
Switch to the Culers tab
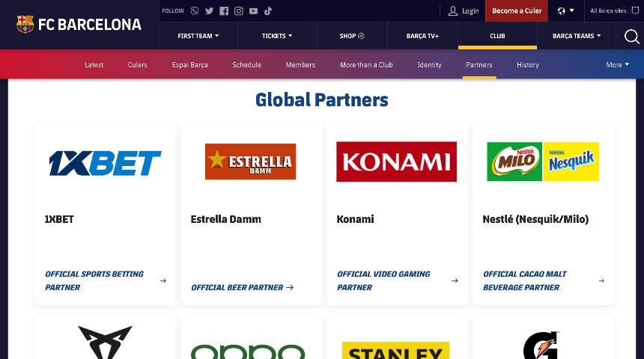tap(137, 64)
